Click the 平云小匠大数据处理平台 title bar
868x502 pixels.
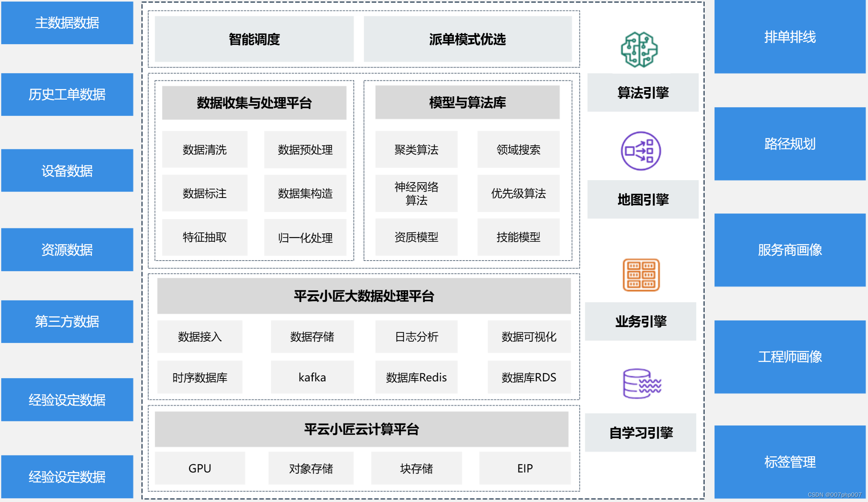tap(364, 296)
